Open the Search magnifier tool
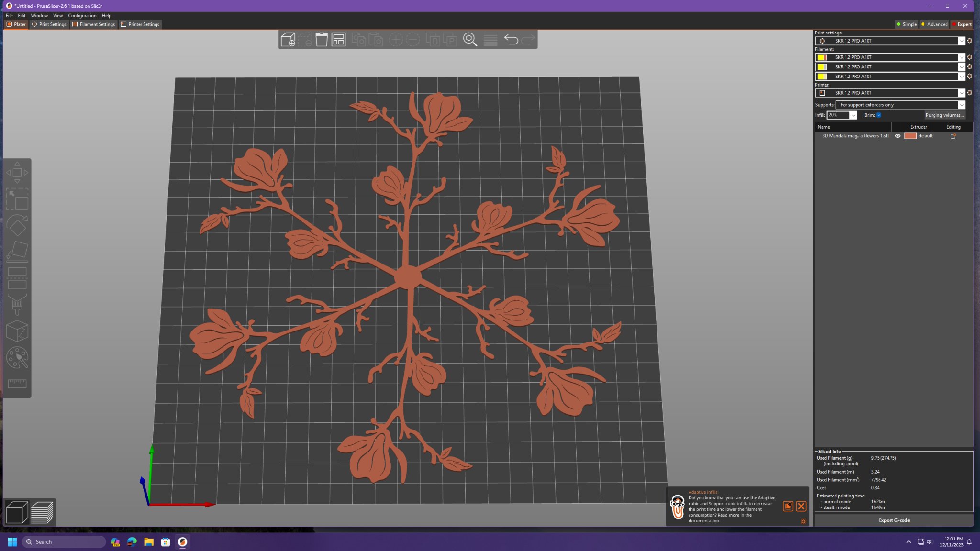The image size is (980, 551). (x=470, y=40)
